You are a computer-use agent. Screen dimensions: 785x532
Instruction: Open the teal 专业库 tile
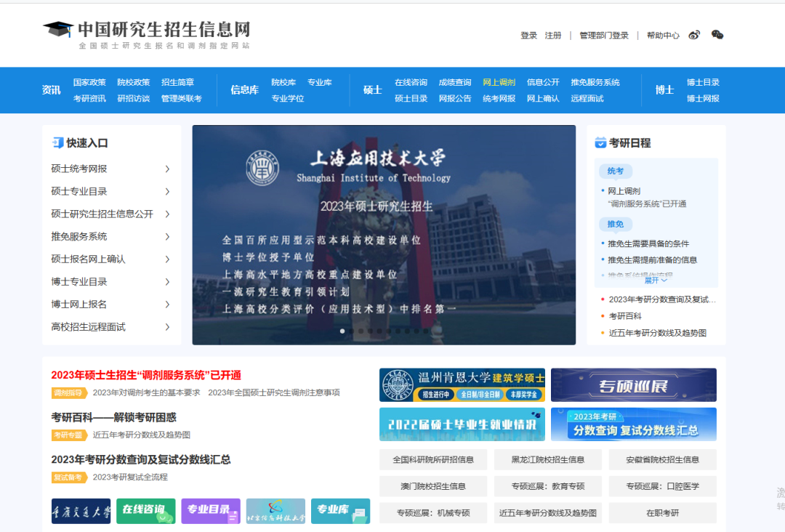340,511
